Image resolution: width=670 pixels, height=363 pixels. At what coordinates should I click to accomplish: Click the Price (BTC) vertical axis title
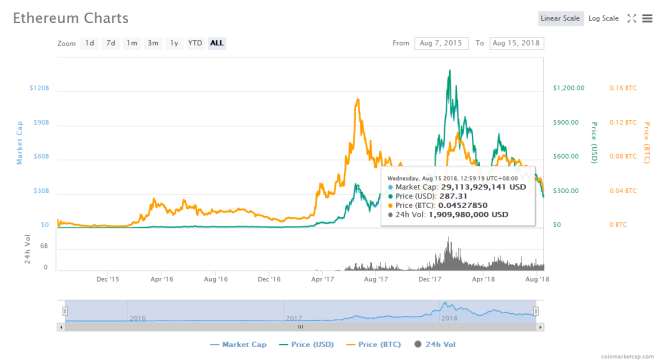[x=647, y=143]
